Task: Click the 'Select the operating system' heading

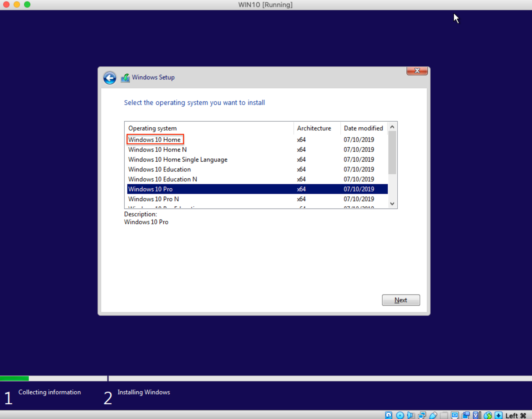Action: (x=194, y=103)
